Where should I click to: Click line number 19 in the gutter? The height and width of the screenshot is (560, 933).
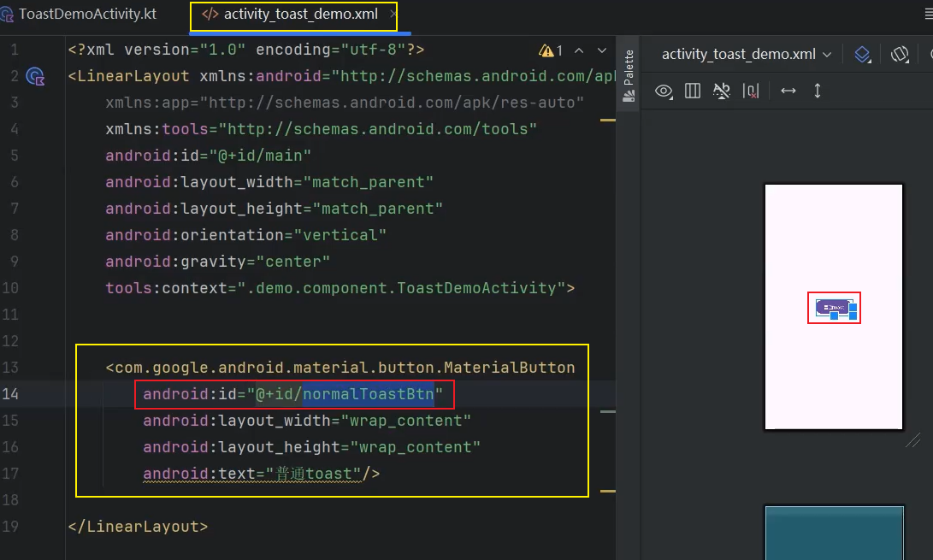11,527
